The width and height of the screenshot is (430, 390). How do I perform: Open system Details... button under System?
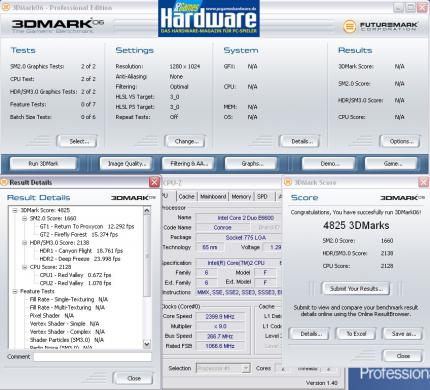(300, 141)
